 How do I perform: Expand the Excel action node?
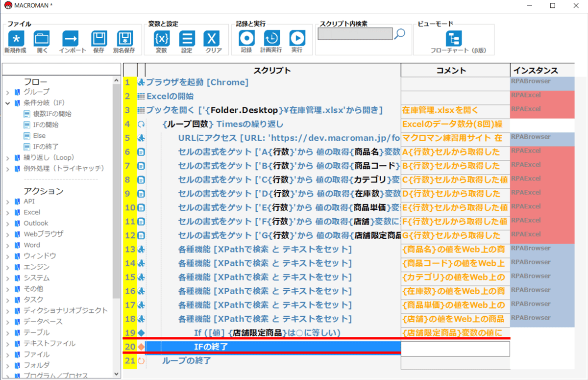[x=8, y=212]
